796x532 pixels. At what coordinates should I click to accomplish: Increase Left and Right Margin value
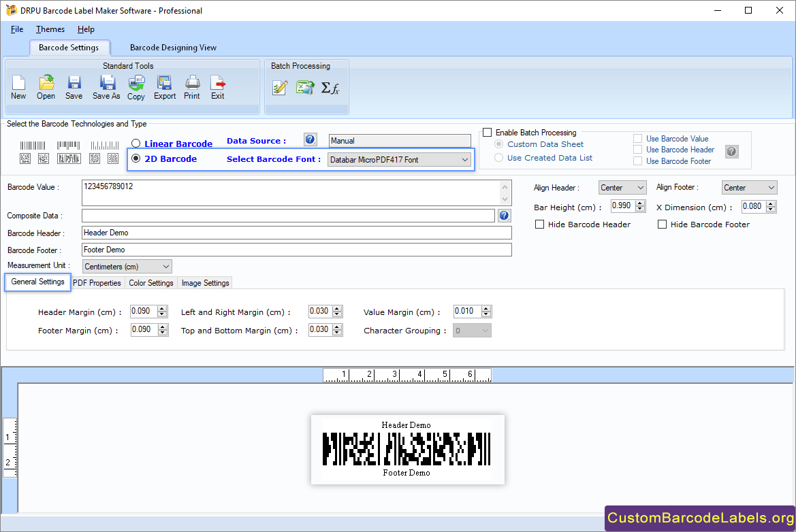[338, 308]
